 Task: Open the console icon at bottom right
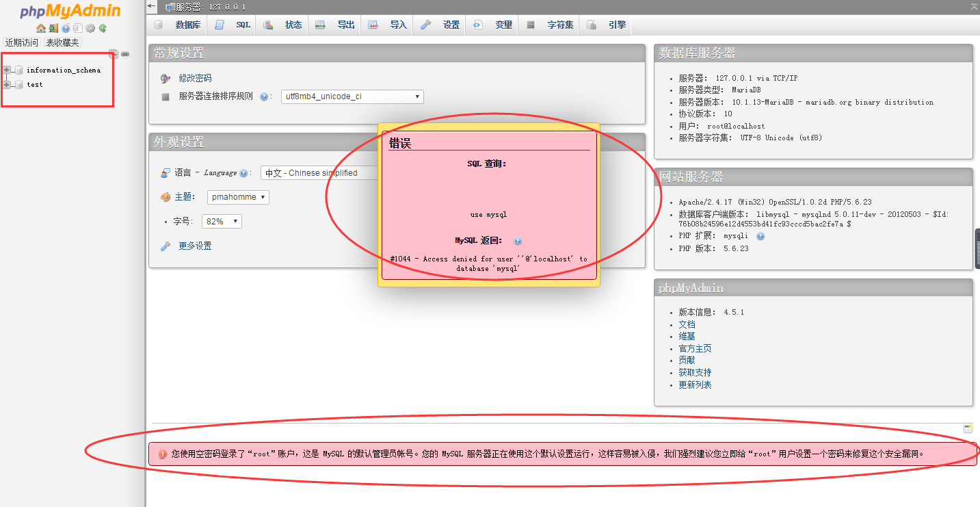pos(968,429)
